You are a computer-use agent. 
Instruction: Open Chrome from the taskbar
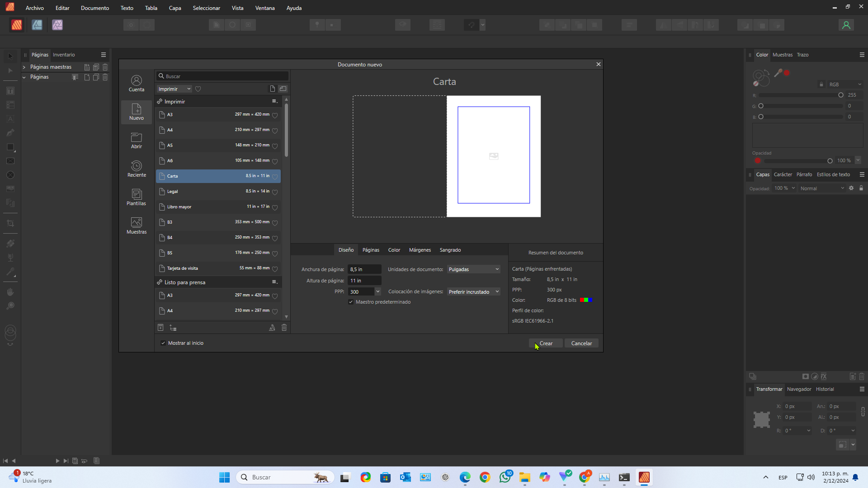click(x=485, y=477)
